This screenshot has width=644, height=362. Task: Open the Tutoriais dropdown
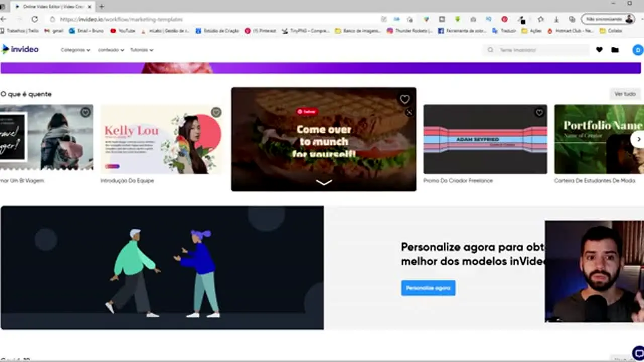click(142, 50)
